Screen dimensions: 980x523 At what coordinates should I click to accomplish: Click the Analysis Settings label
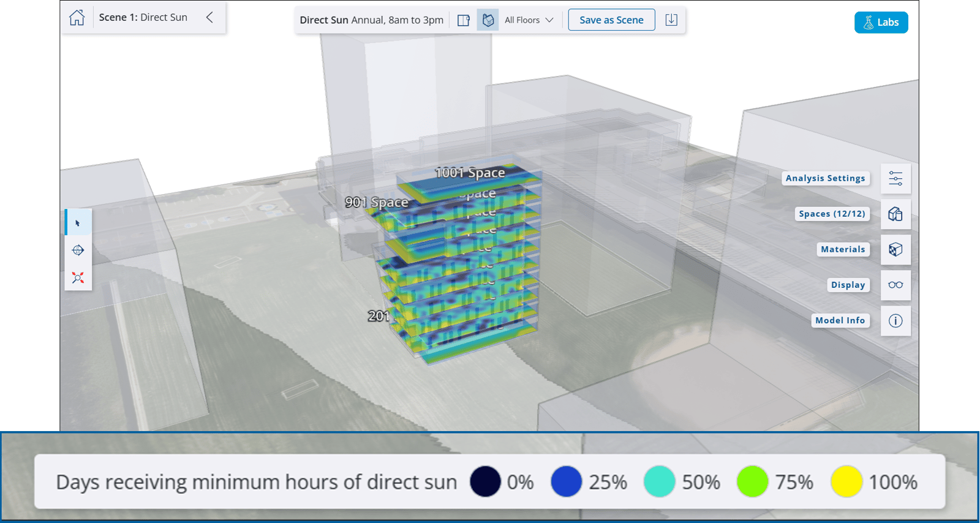tap(826, 178)
